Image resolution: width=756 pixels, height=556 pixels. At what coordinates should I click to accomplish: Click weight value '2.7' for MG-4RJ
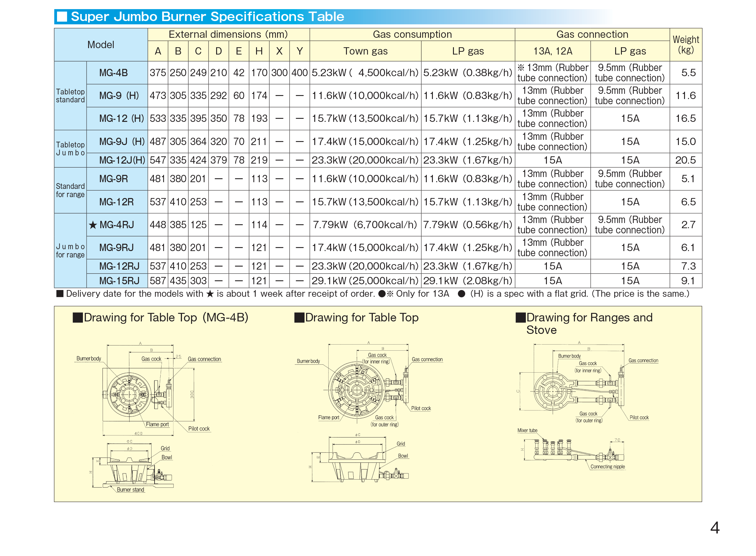click(688, 225)
